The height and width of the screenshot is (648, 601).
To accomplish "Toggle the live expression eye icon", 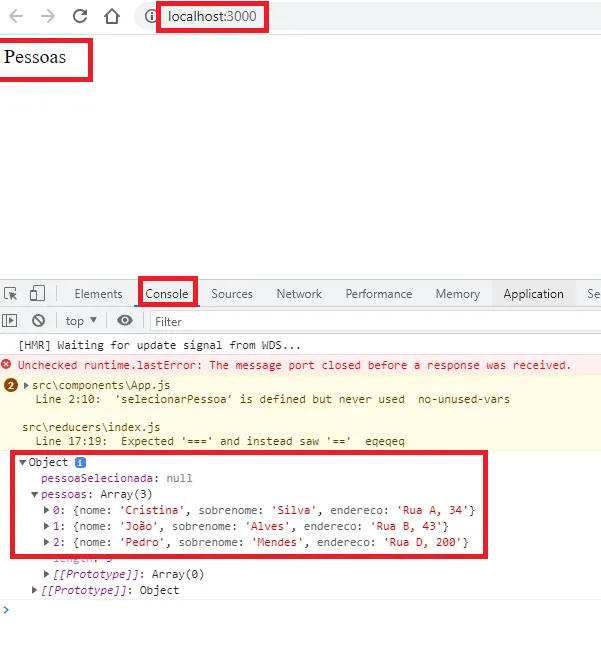I will click(125, 320).
